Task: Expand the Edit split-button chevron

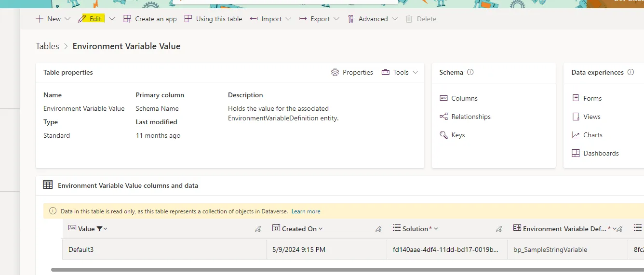Action: [x=112, y=19]
